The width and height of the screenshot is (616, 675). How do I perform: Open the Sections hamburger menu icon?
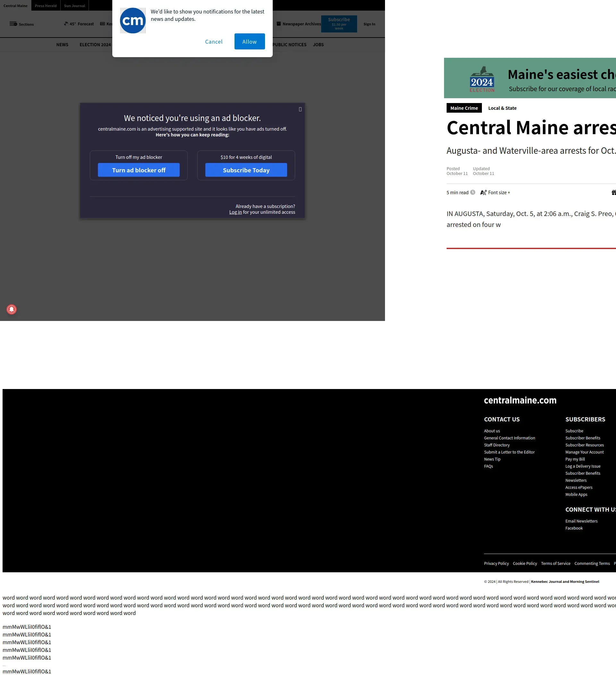pos(13,24)
